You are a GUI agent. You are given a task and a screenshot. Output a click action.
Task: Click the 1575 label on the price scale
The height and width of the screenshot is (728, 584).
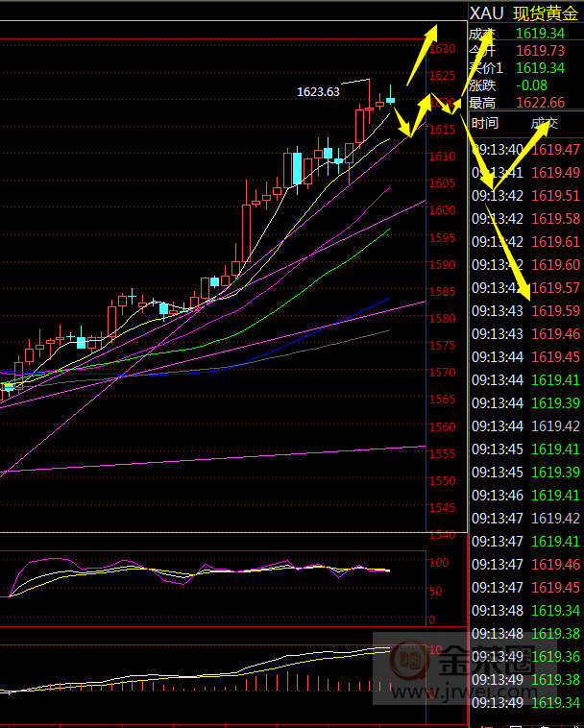click(x=443, y=345)
